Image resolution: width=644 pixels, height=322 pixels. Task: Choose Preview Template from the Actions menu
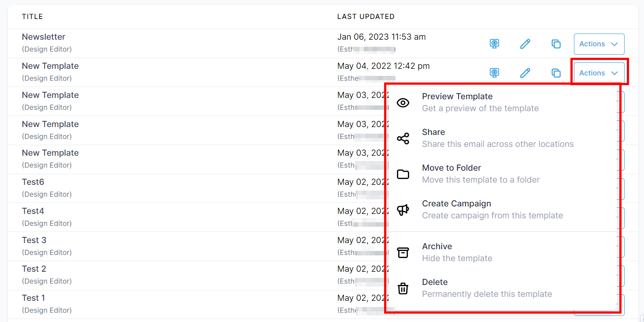pyautogui.click(x=457, y=97)
